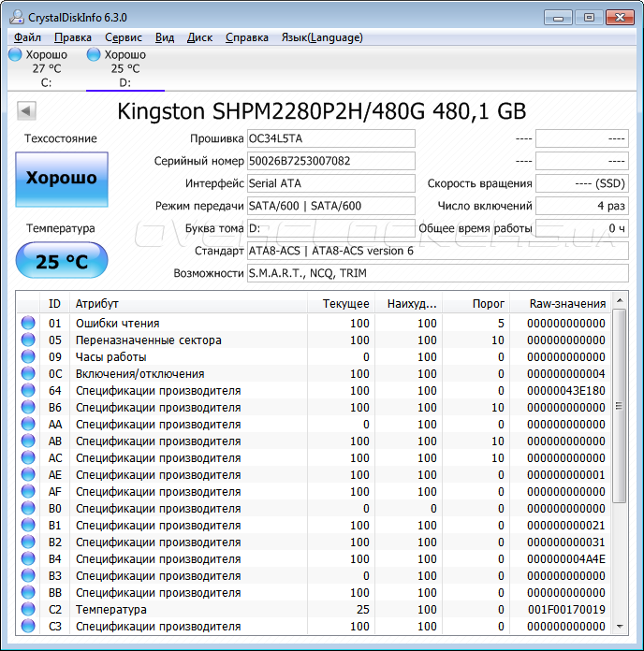Click status orb for attribute C2
This screenshot has width=644, height=651.
(28, 609)
